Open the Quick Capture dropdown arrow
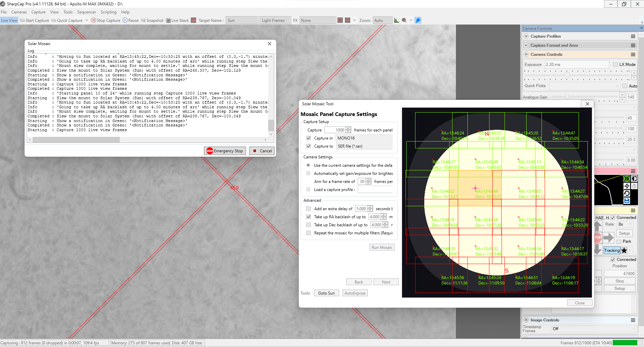 86,21
